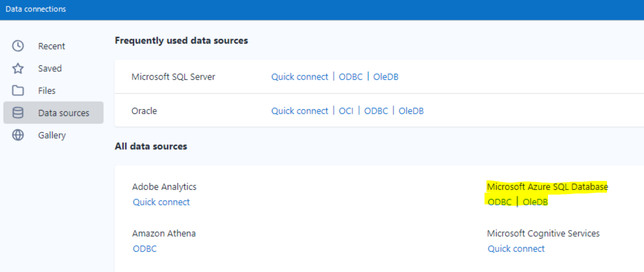Click ODBC link for Oracle

(x=376, y=111)
